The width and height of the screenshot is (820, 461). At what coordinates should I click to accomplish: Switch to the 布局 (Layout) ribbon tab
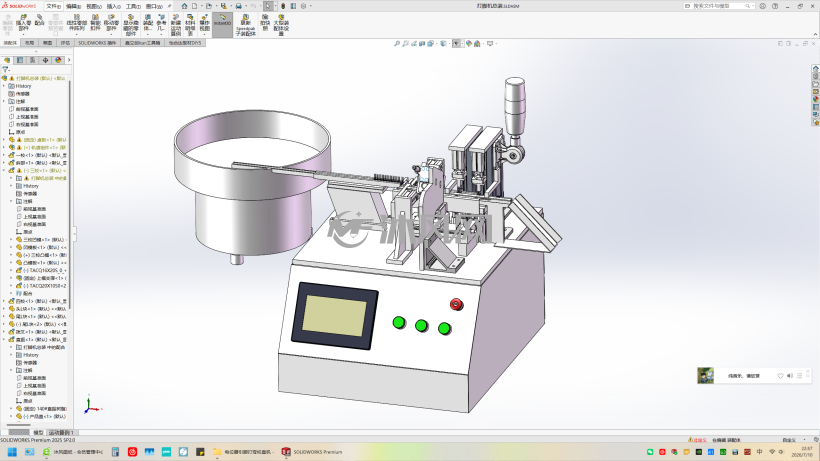29,43
